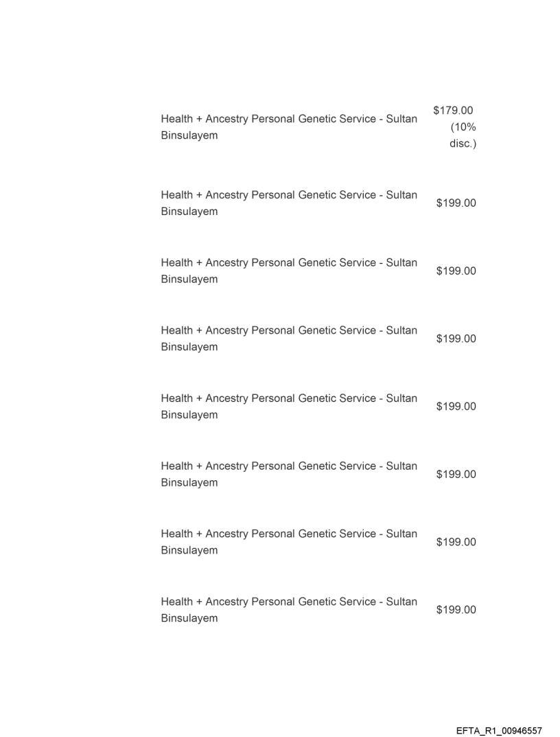This screenshot has height=737, width=560.
Task: Select the $199.00 price of the third item
Action: [x=456, y=271]
